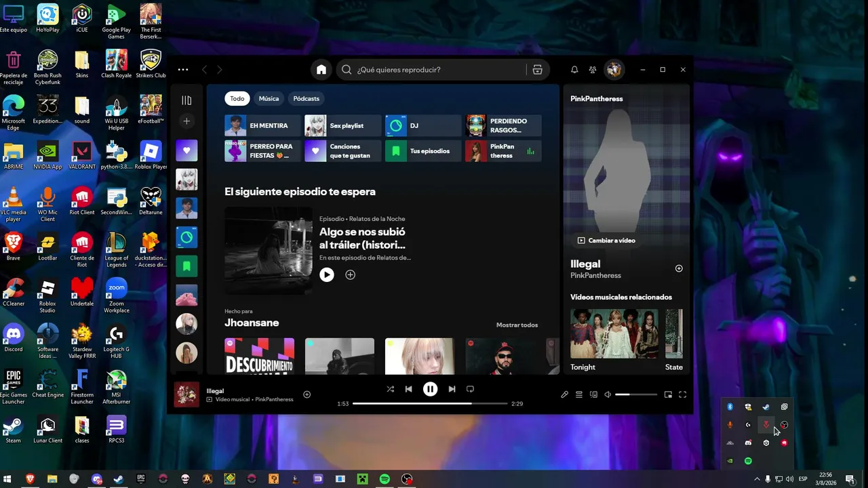The height and width of the screenshot is (488, 868).
Task: Click the Cambiar a vídeo button
Action: click(x=606, y=241)
